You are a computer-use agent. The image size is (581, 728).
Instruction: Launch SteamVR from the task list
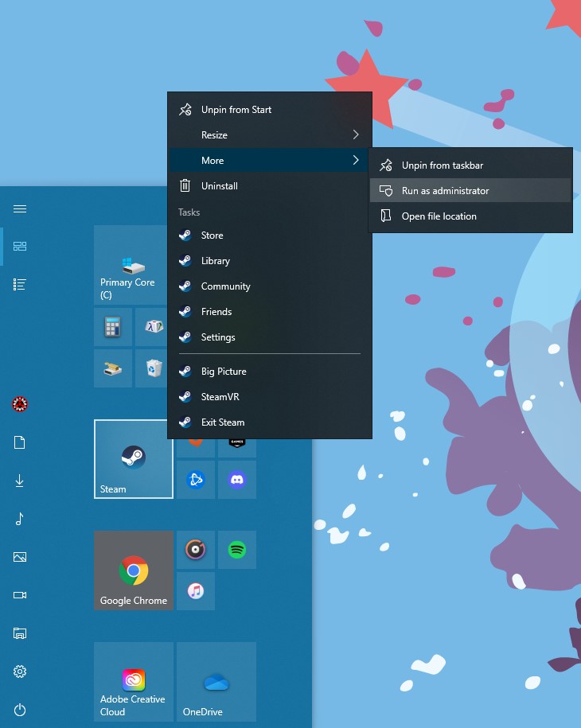270,396
